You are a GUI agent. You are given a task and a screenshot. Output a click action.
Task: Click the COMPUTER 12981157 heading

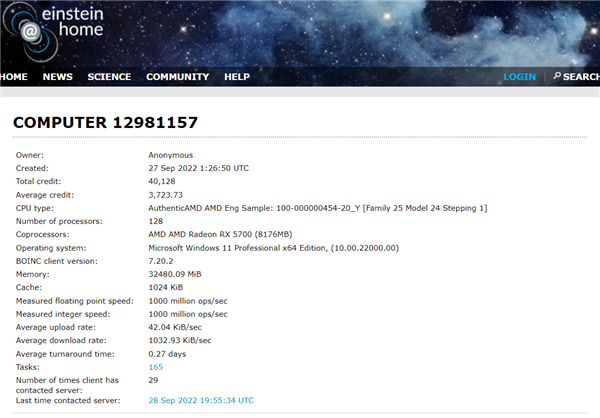(x=105, y=123)
